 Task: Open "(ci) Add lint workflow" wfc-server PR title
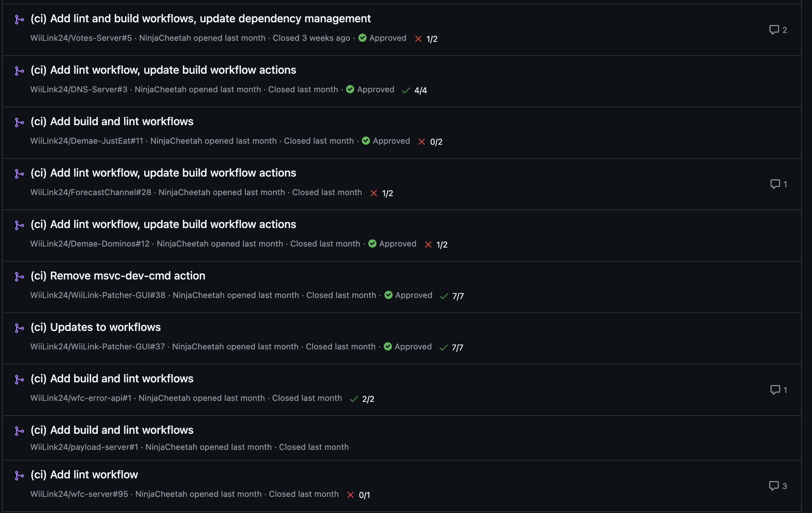(84, 475)
